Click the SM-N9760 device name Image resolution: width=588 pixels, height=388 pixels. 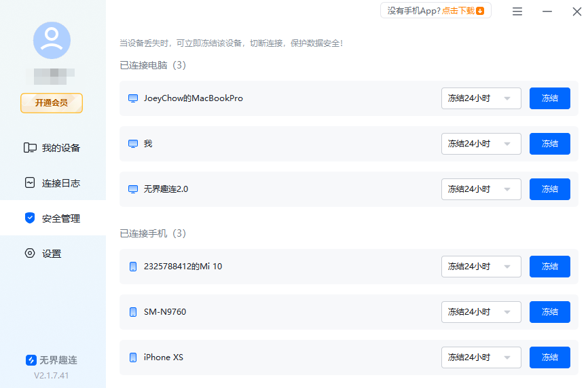coord(165,311)
